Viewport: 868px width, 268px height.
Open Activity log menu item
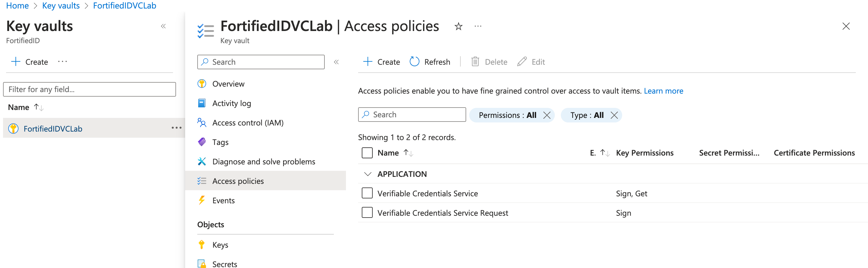(x=232, y=103)
